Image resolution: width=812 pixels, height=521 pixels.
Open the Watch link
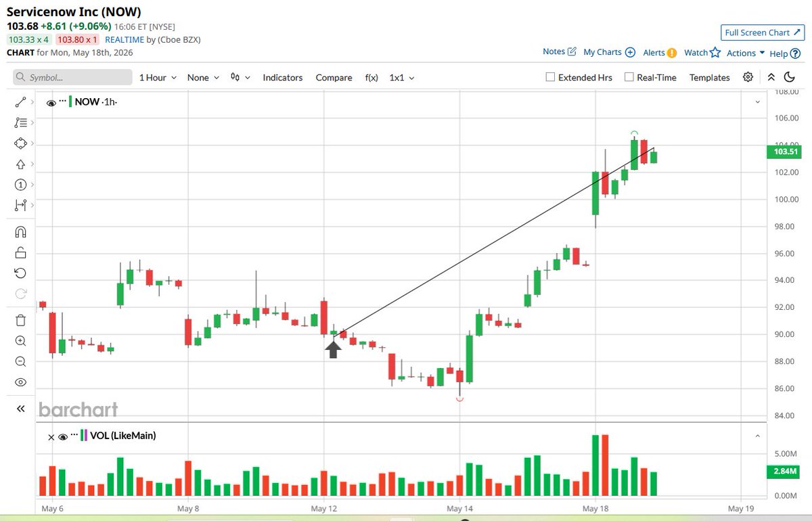tap(696, 52)
